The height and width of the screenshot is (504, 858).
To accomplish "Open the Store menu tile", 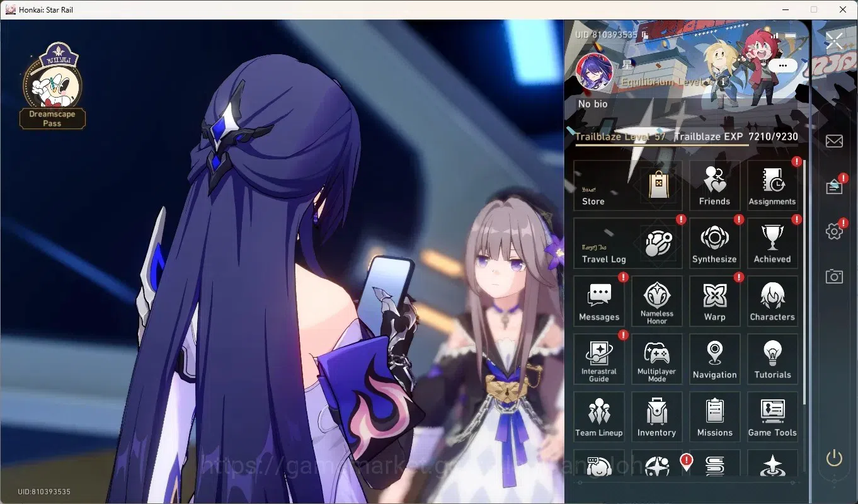I will (627, 185).
